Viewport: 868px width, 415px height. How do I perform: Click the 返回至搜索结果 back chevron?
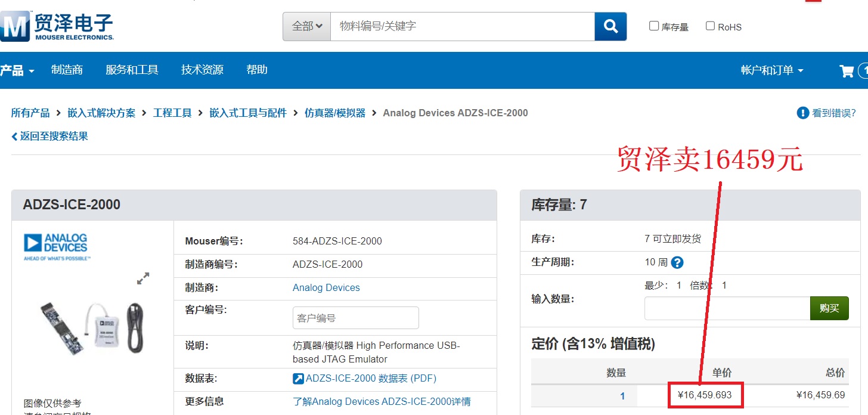coord(14,137)
